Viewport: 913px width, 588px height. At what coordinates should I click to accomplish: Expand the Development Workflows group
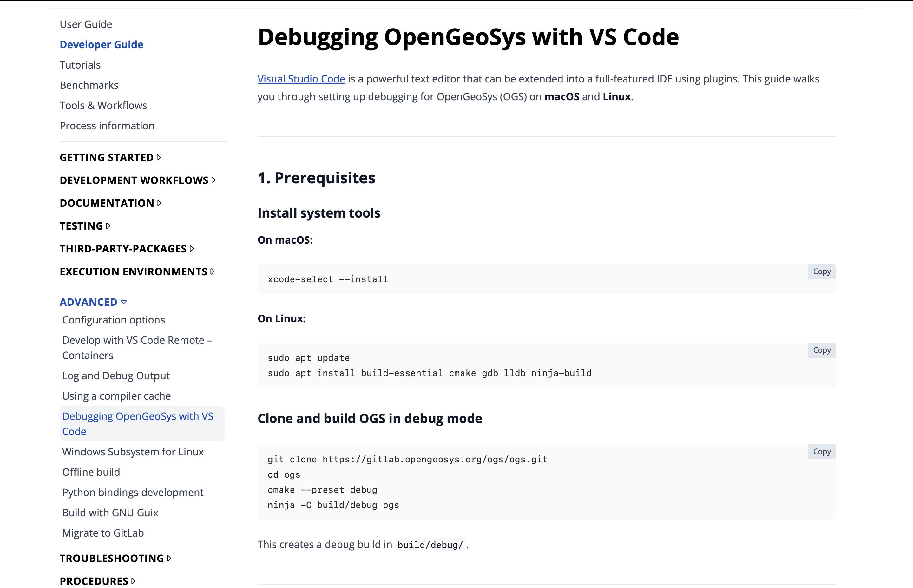coord(138,180)
